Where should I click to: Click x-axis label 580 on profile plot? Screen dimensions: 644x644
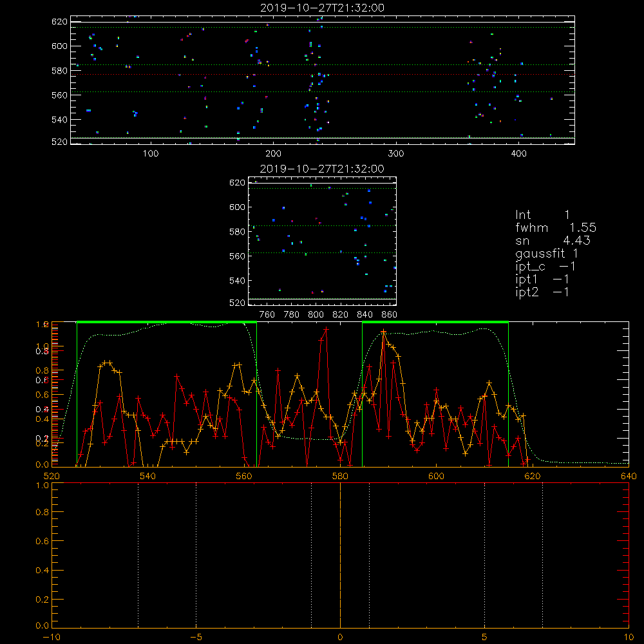click(x=340, y=476)
